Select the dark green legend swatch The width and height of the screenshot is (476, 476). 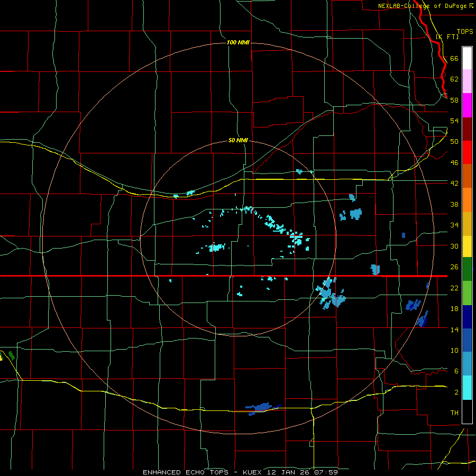[x=467, y=269]
